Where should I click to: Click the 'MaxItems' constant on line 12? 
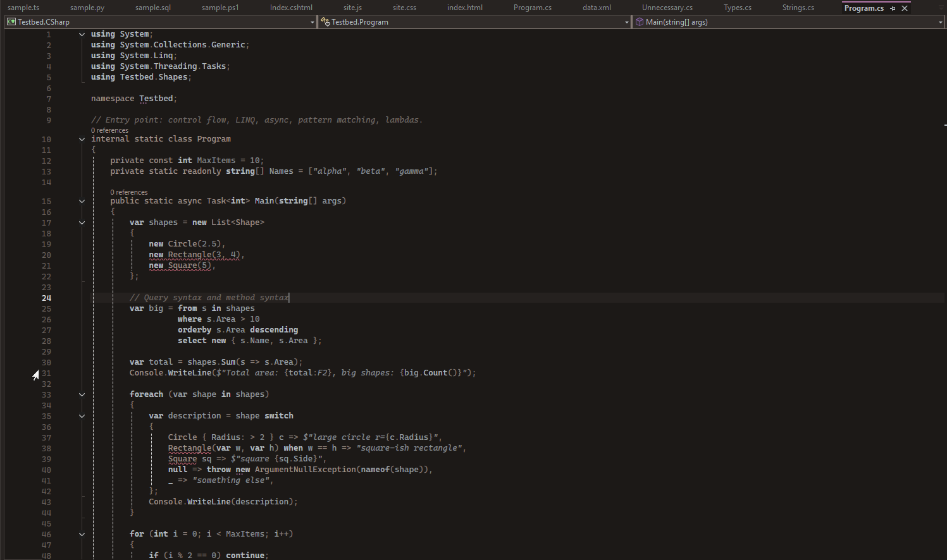point(216,161)
